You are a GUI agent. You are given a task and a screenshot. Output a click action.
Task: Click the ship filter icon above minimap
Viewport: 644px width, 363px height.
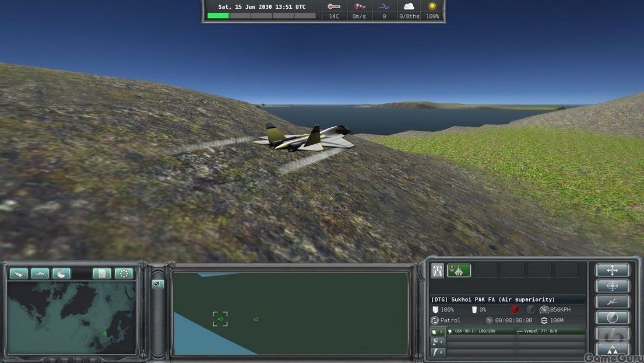19,273
